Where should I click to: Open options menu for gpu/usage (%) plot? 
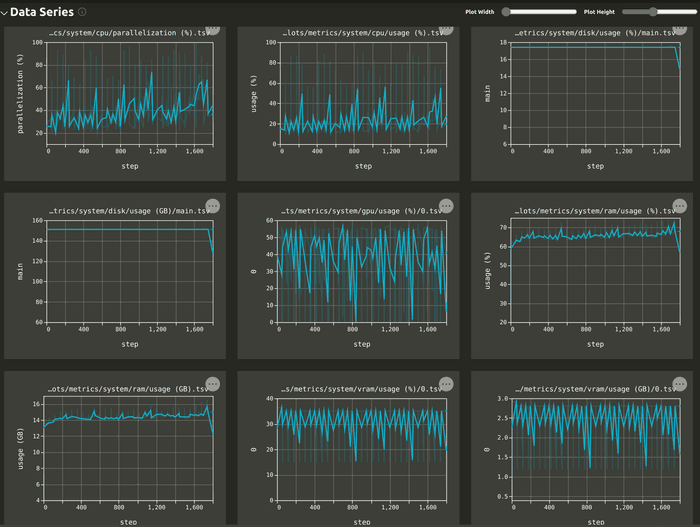tap(446, 206)
